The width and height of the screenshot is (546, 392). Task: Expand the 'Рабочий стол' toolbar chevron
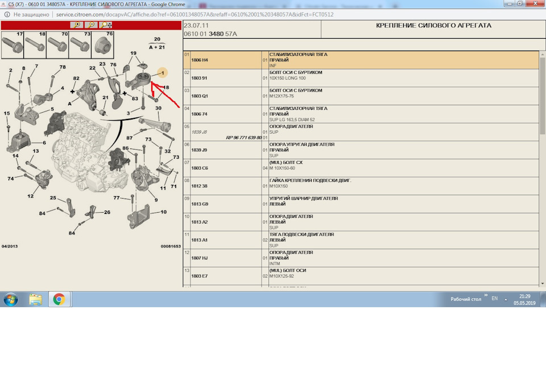486,296
